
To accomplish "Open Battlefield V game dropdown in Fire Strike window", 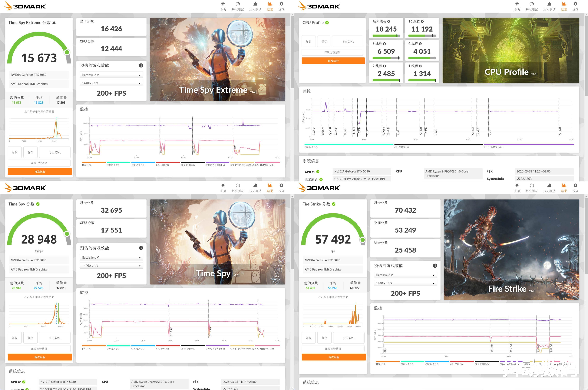I will (x=405, y=275).
